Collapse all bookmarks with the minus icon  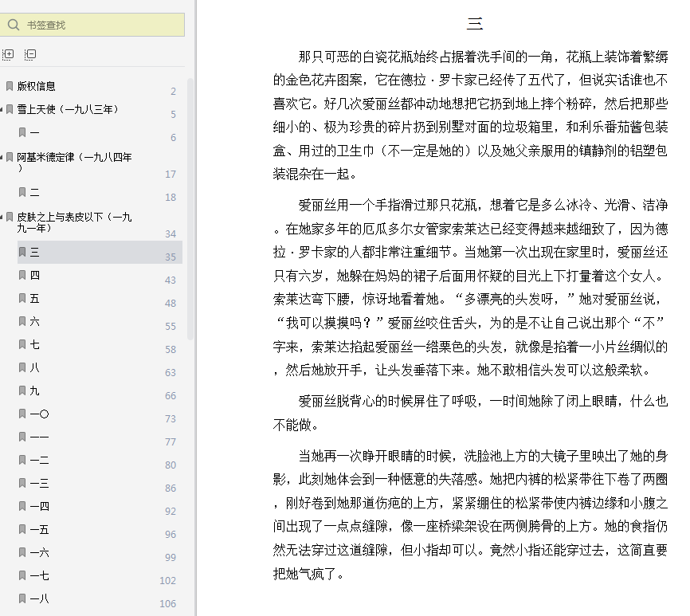30,54
